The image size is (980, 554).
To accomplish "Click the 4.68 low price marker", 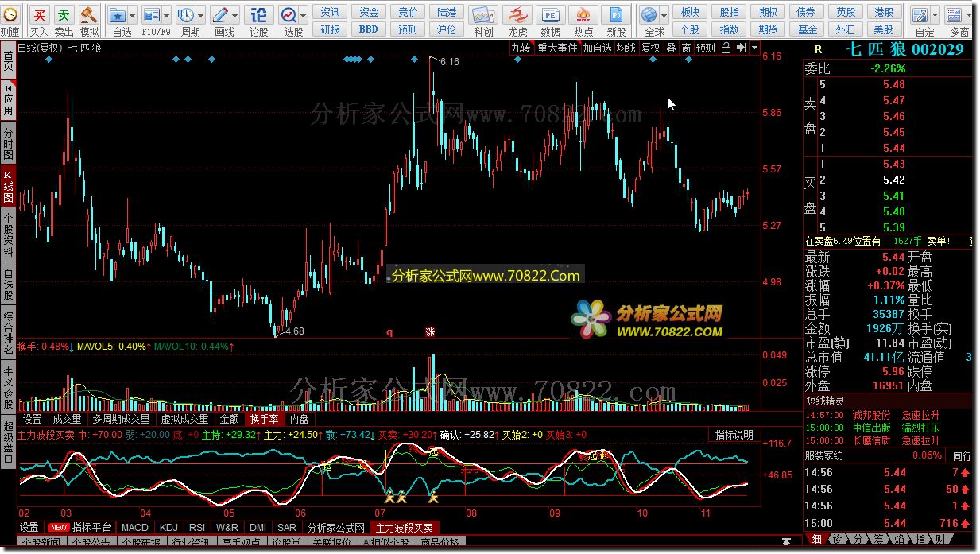I will [294, 331].
